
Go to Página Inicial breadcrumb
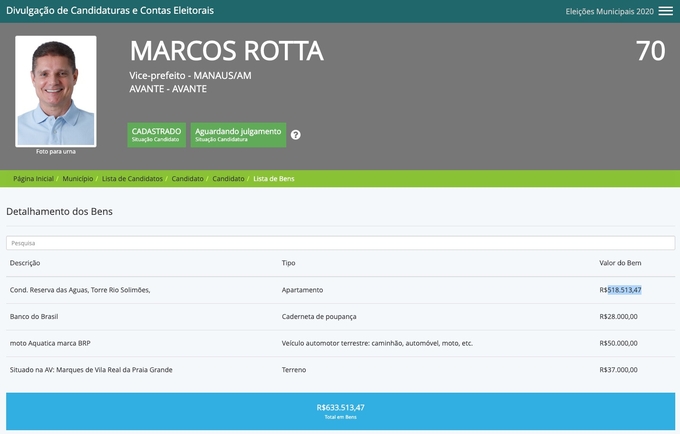[x=32, y=178]
